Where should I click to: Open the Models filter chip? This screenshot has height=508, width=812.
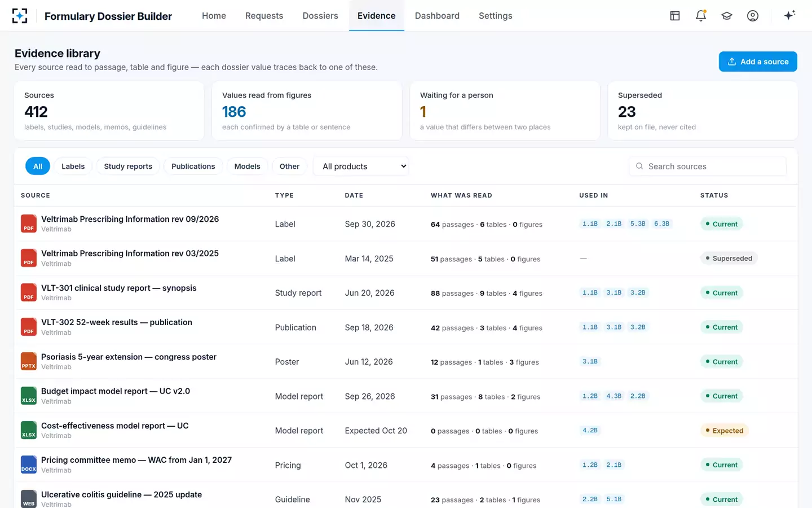(248, 167)
